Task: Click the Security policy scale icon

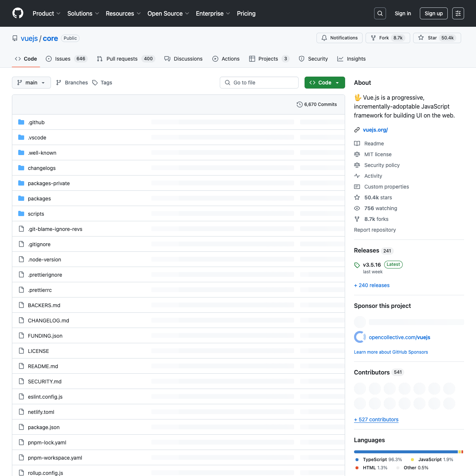Action: 357,165
